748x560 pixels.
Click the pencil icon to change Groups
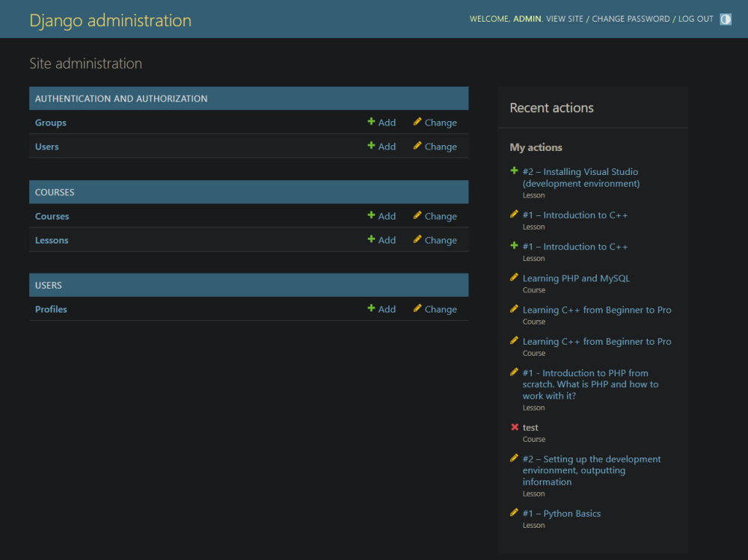(x=417, y=122)
